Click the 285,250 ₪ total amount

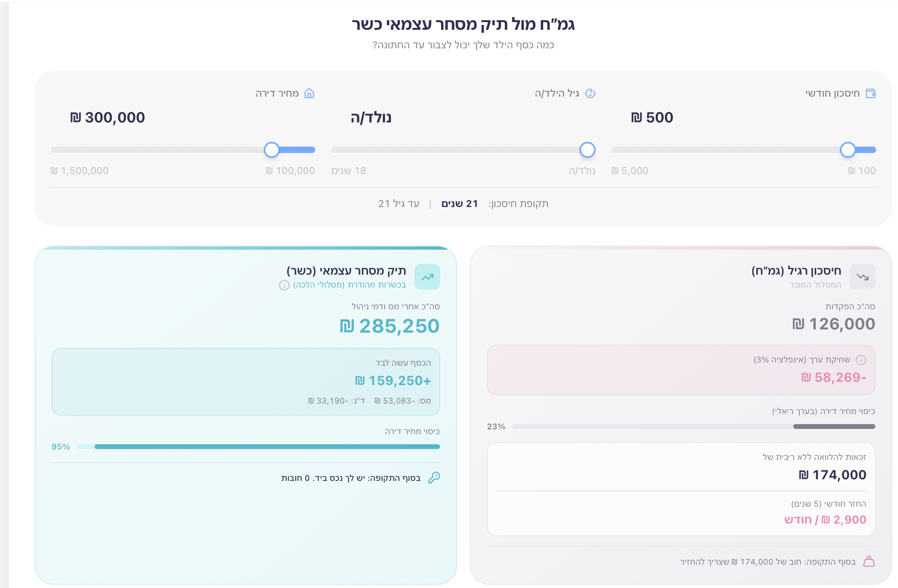click(389, 326)
